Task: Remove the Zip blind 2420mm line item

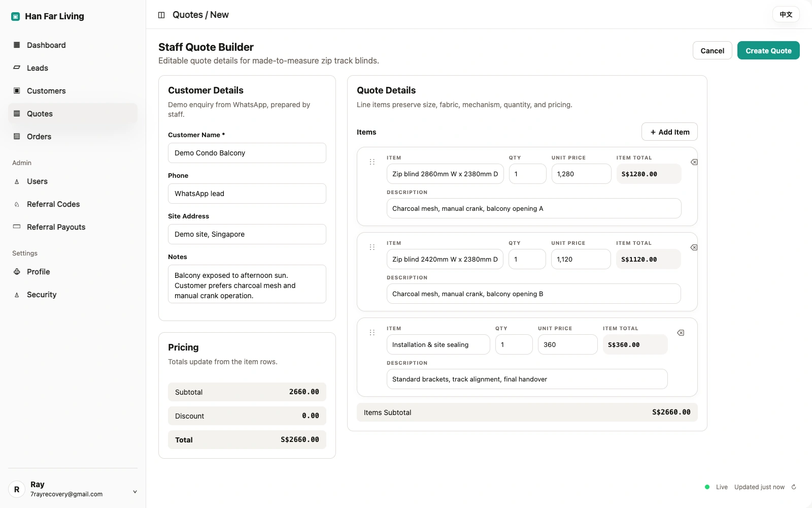Action: click(x=694, y=247)
